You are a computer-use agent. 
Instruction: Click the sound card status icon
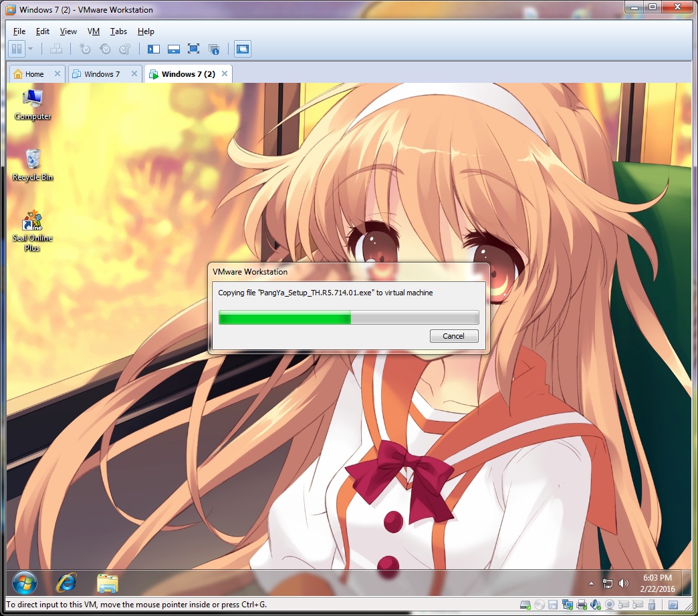click(595, 605)
